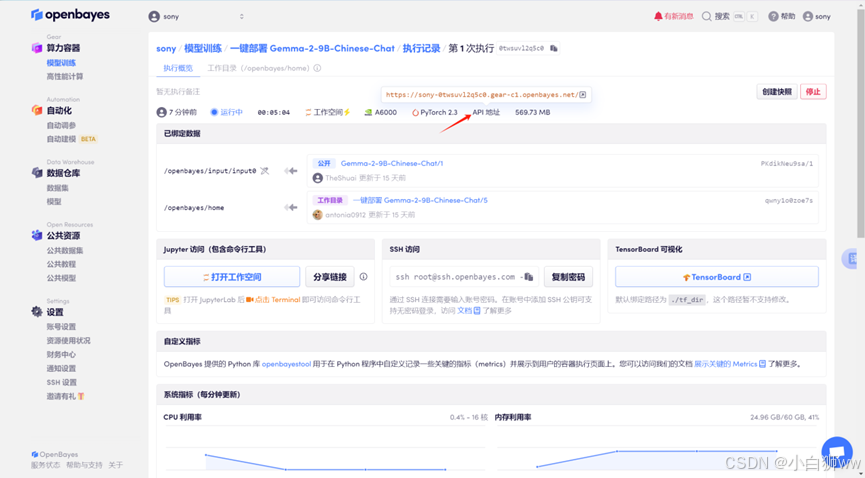865x478 pixels.
Task: Click the info icon next to 分享链接
Action: tap(364, 277)
